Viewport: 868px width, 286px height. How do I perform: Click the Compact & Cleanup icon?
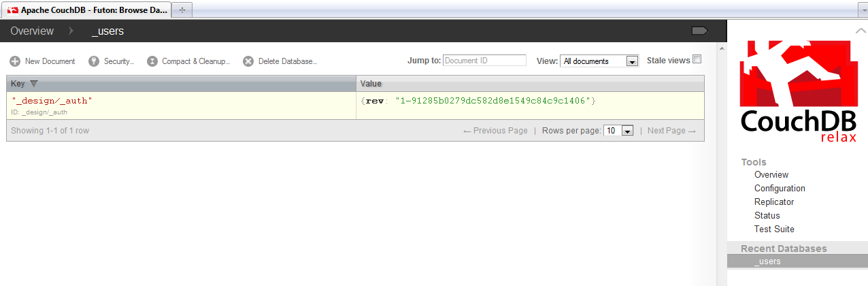click(152, 61)
